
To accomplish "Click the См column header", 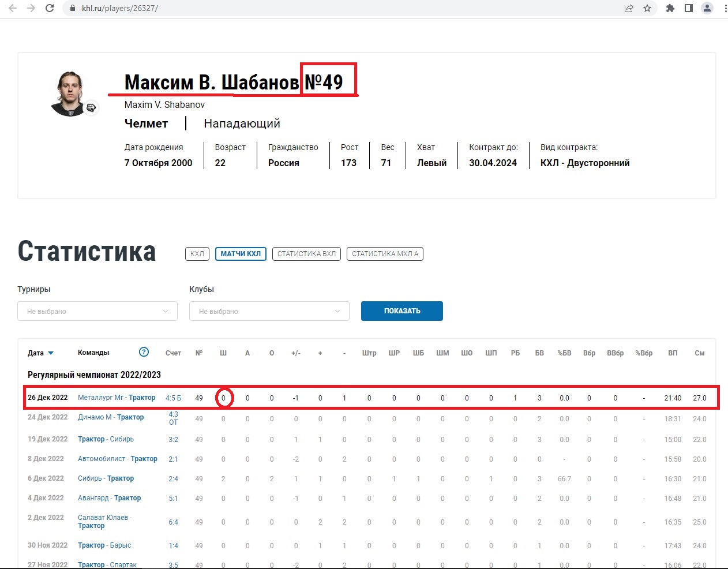I will tap(700, 353).
